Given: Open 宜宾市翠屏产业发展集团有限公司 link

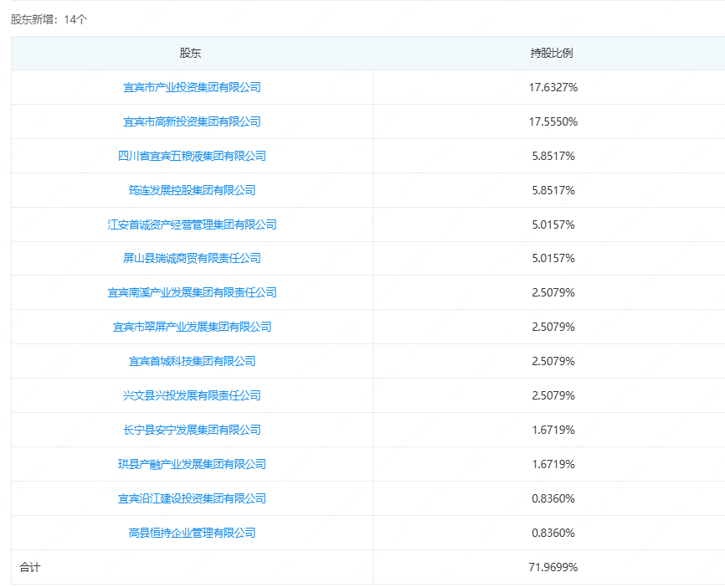Looking at the screenshot, I should (192, 327).
